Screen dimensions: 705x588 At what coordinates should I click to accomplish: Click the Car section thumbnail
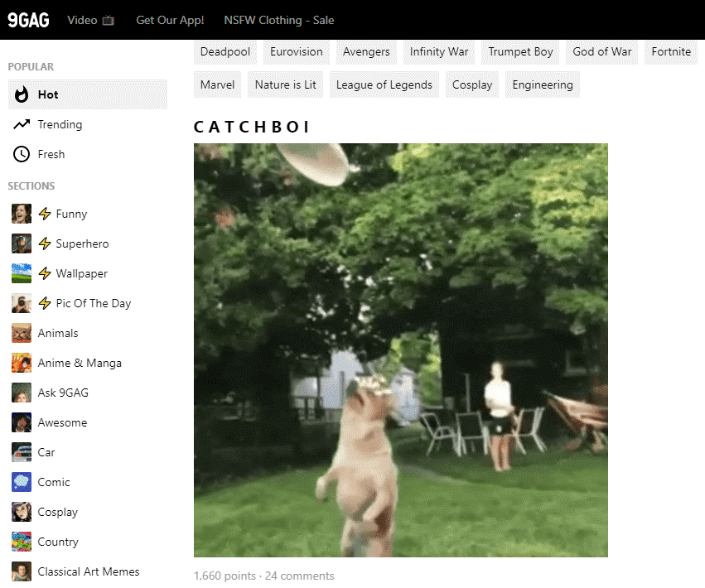click(x=22, y=452)
